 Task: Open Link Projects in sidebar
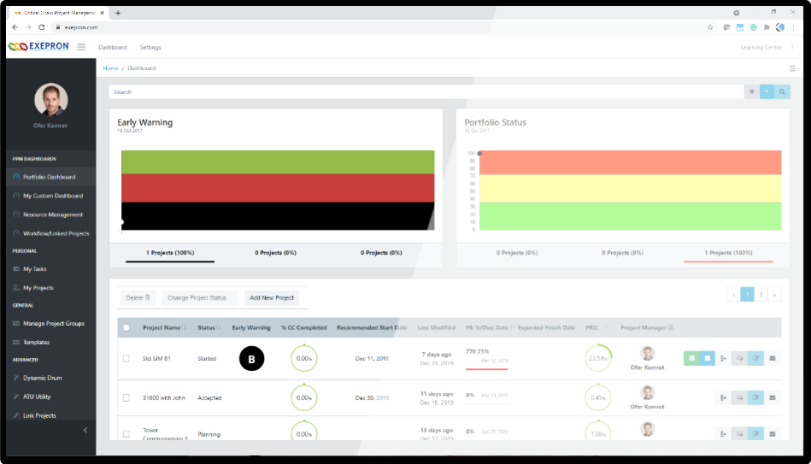point(51,415)
